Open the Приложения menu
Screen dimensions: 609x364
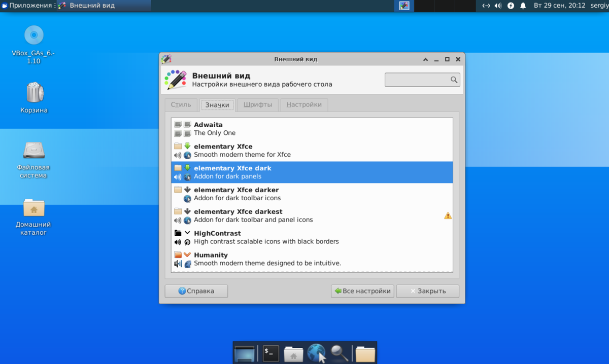coord(27,6)
